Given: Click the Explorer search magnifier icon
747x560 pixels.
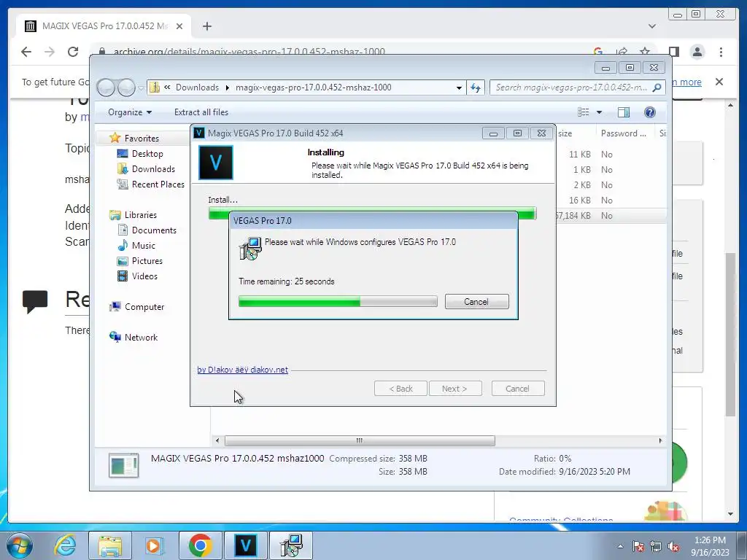Looking at the screenshot, I should [x=657, y=87].
